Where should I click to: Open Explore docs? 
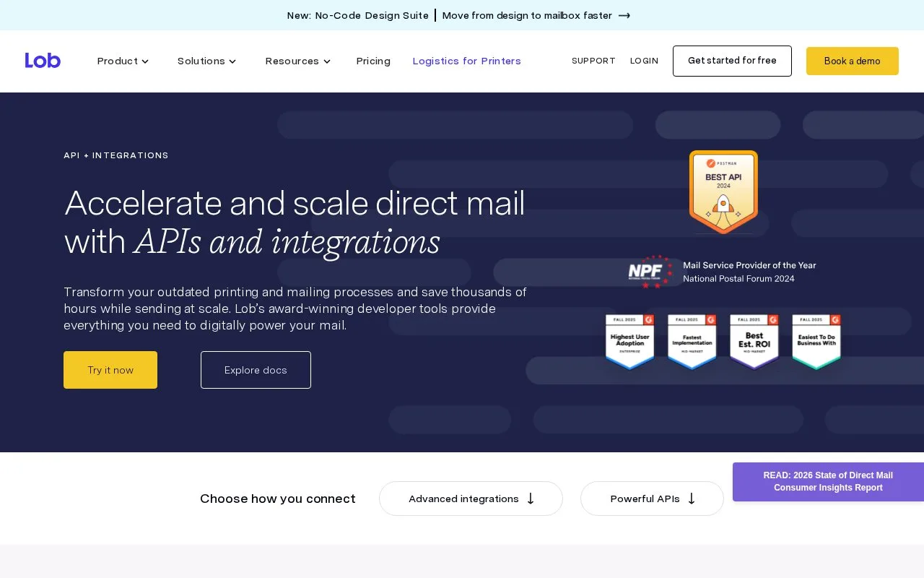pyautogui.click(x=256, y=370)
